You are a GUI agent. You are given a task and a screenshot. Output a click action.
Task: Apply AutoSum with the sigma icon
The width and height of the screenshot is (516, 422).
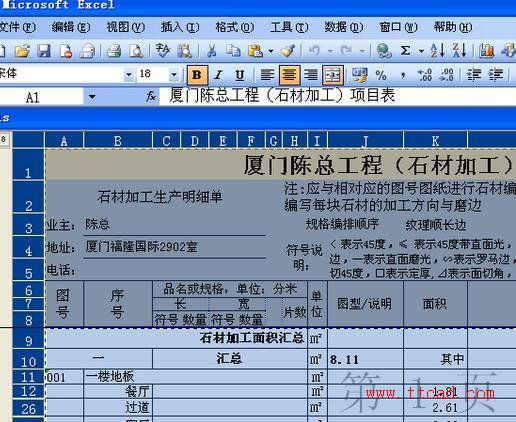coord(405,51)
